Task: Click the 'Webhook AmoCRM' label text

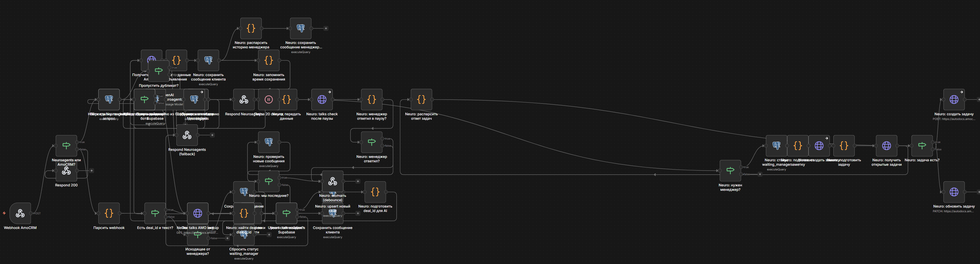Action: tap(20, 228)
